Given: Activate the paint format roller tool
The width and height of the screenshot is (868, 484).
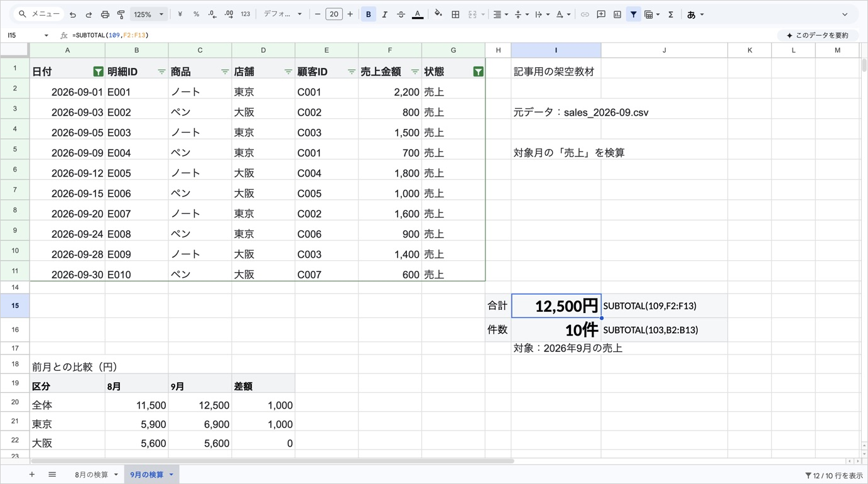Looking at the screenshot, I should pyautogui.click(x=121, y=14).
